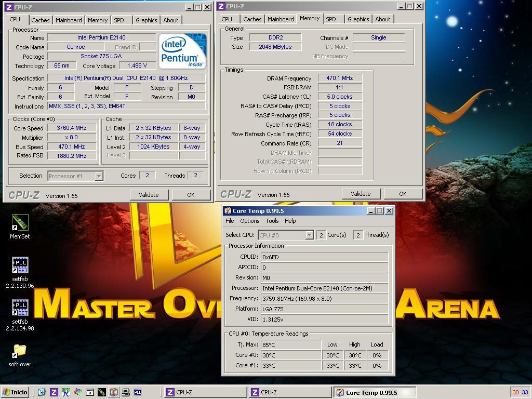Open About tab in right CPU-Z window

coord(383,19)
